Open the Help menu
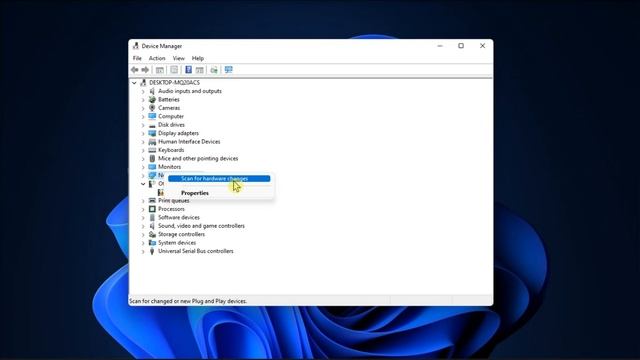 (198, 58)
